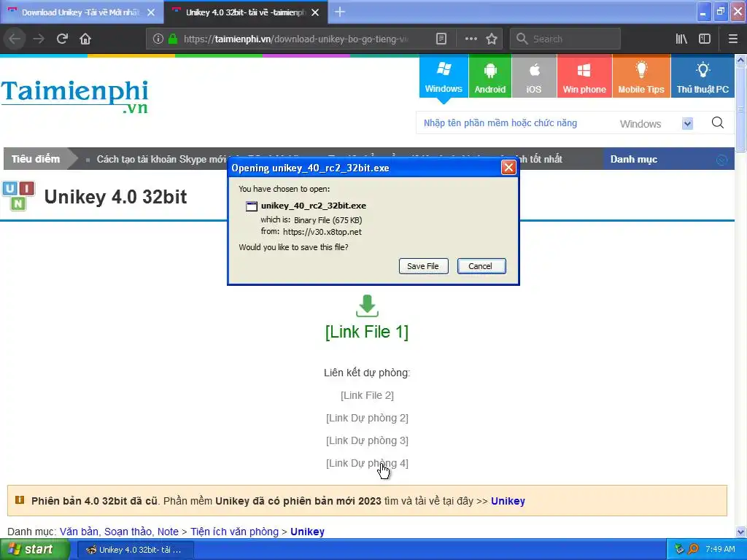This screenshot has height=560, width=747.
Task: Click the vertical scrollbar thumb
Action: [740, 109]
